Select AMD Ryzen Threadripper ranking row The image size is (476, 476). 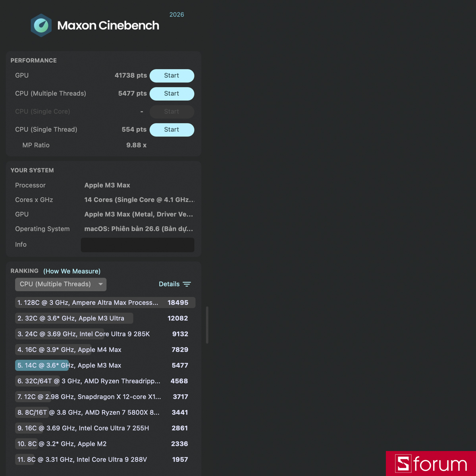pyautogui.click(x=105, y=381)
